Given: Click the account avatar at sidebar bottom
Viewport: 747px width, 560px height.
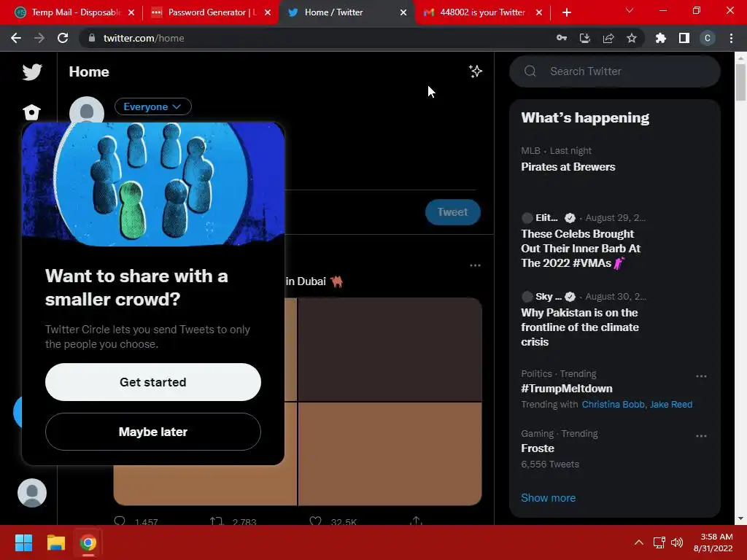Looking at the screenshot, I should (32, 493).
